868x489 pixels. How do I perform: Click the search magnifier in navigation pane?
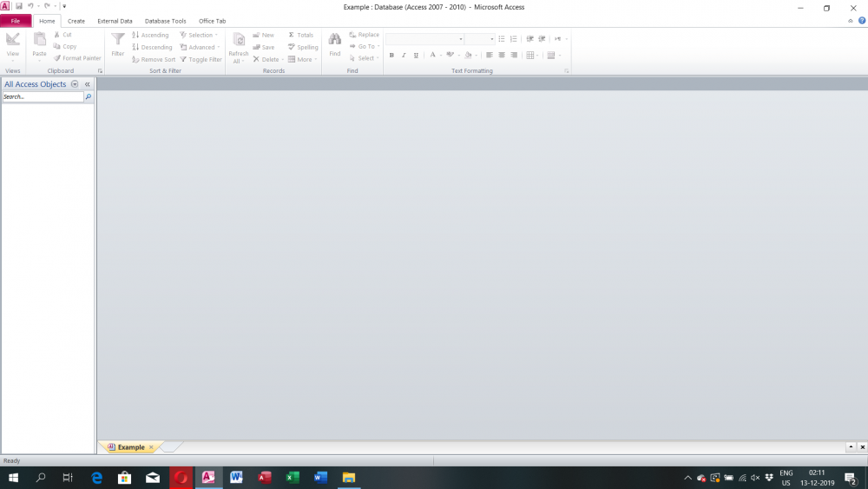coord(89,97)
